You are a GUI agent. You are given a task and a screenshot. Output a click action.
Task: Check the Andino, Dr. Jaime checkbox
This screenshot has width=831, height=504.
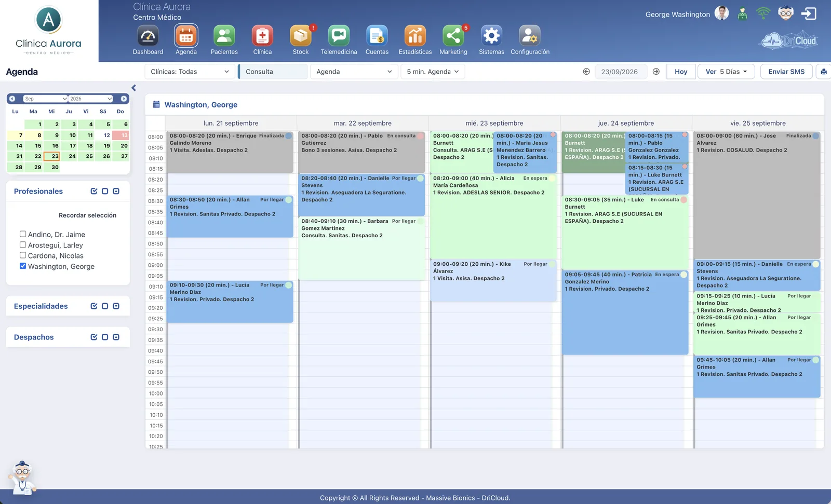(x=23, y=234)
